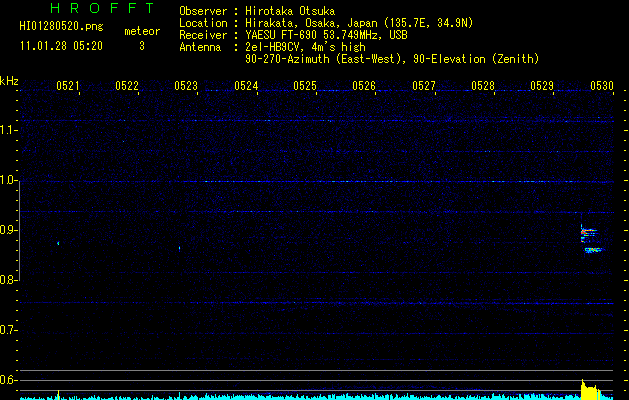The height and width of the screenshot is (400, 629).
Task: Click the strong meteor echo near 0530
Action: 591,240
